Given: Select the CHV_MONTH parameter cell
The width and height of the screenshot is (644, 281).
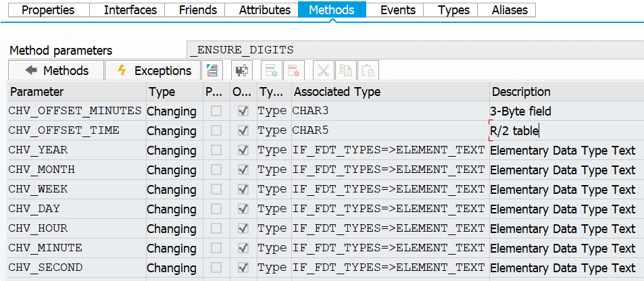Looking at the screenshot, I should (76, 170).
